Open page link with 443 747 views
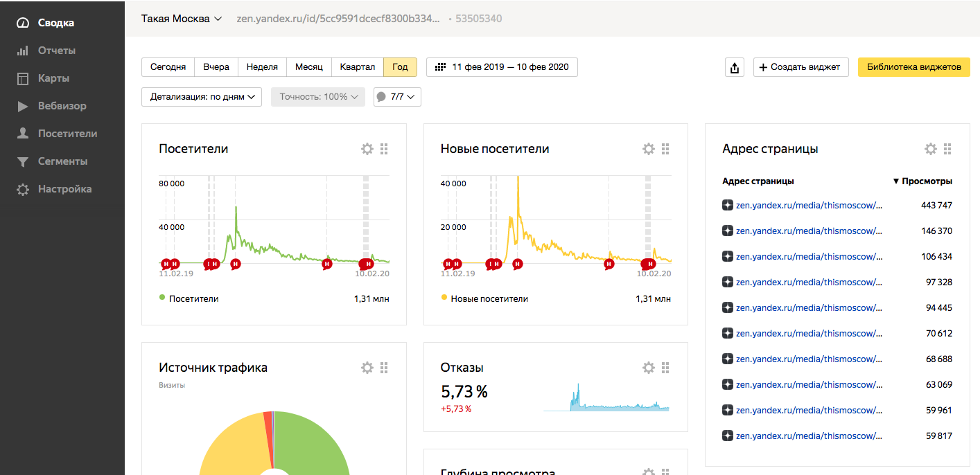This screenshot has width=980, height=475. [810, 205]
